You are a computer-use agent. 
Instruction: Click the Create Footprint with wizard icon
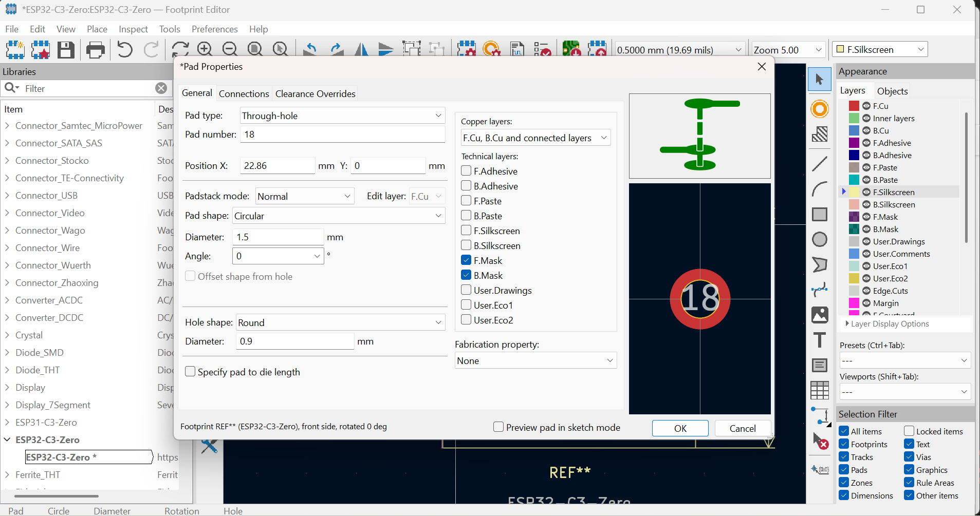point(41,49)
